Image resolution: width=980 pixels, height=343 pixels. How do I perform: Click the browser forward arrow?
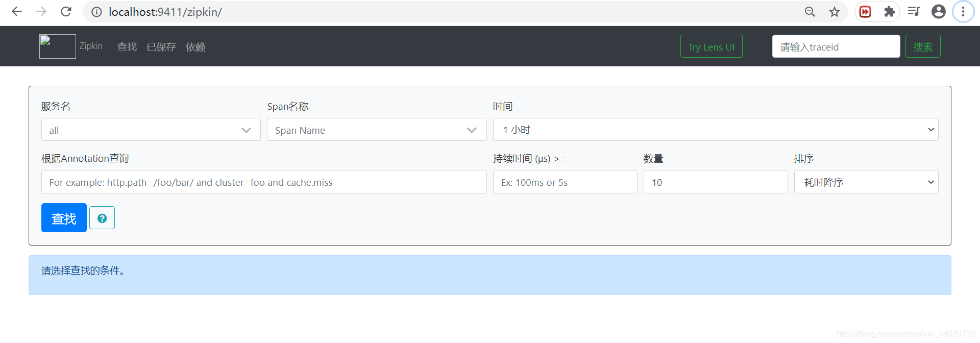pos(41,11)
